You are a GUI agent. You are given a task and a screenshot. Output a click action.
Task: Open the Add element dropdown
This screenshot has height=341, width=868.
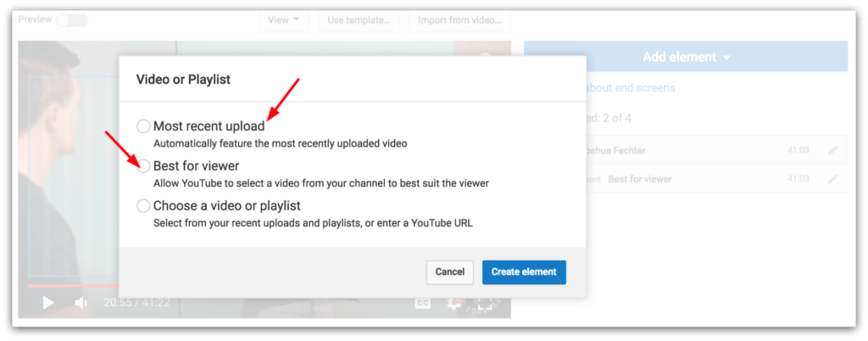pyautogui.click(x=686, y=57)
